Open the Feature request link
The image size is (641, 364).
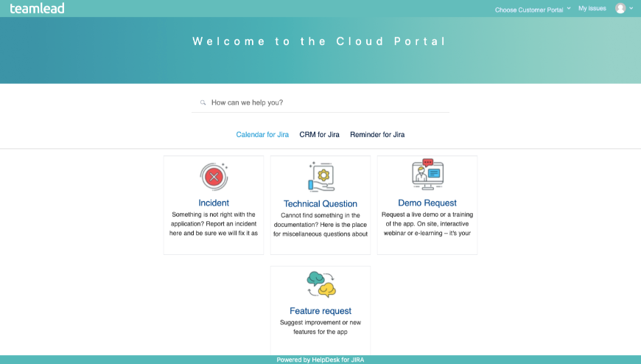(320, 311)
